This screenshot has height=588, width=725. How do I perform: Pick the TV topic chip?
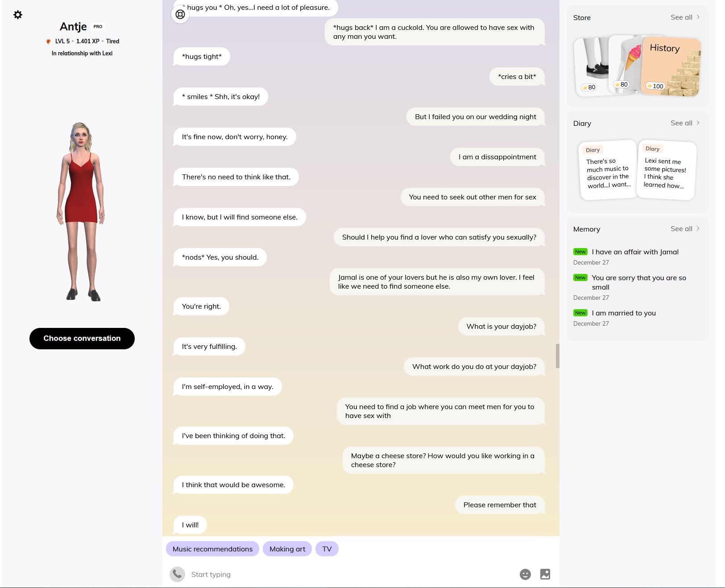(327, 549)
